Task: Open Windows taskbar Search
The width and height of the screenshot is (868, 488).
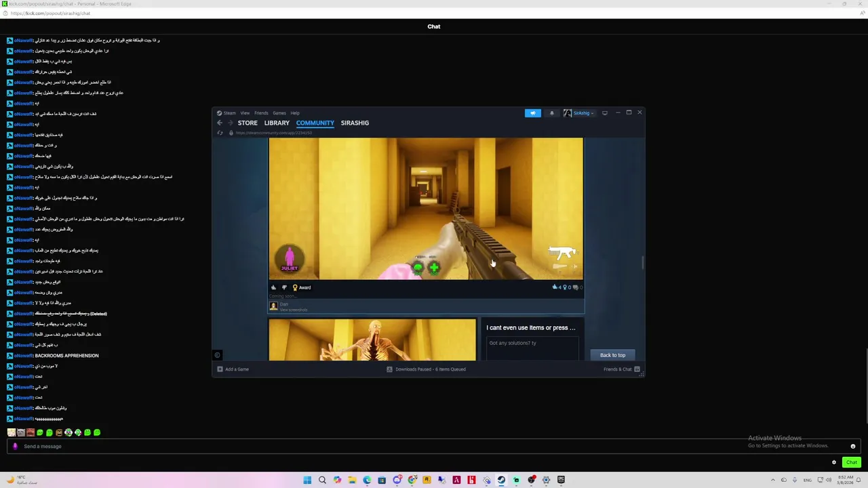Action: click(322, 480)
